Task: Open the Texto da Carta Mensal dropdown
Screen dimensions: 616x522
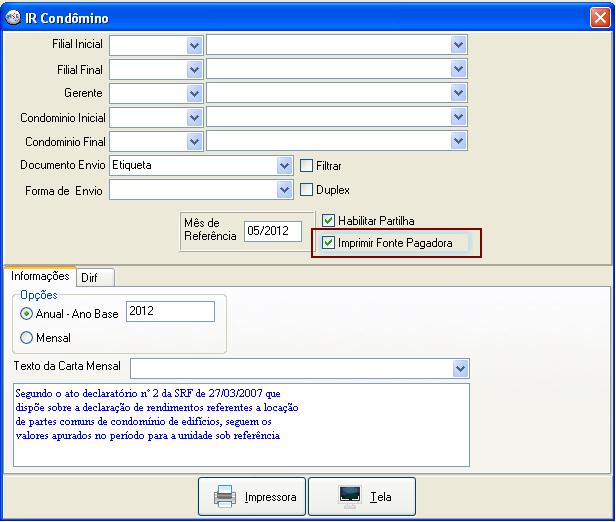Action: (459, 369)
